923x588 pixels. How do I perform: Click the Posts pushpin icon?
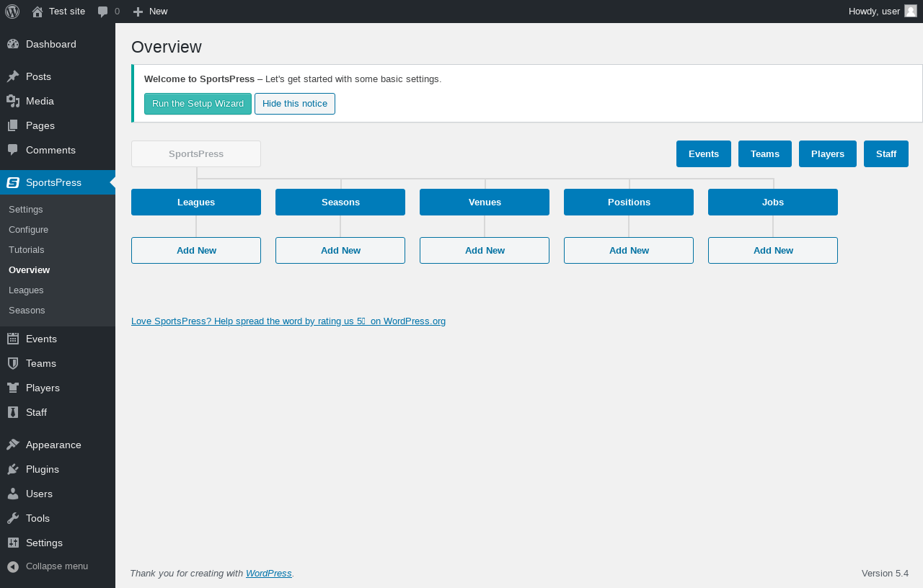[13, 76]
